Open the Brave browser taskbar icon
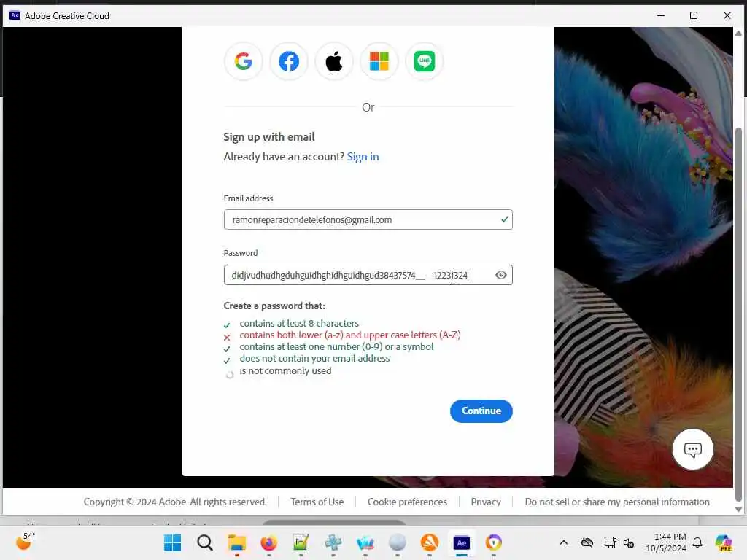The height and width of the screenshot is (560, 747). (494, 542)
